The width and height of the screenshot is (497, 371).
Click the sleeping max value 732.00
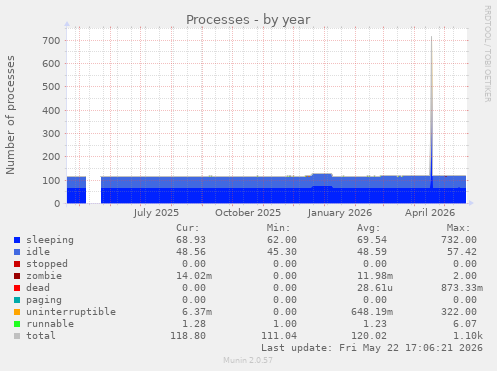pos(459,240)
